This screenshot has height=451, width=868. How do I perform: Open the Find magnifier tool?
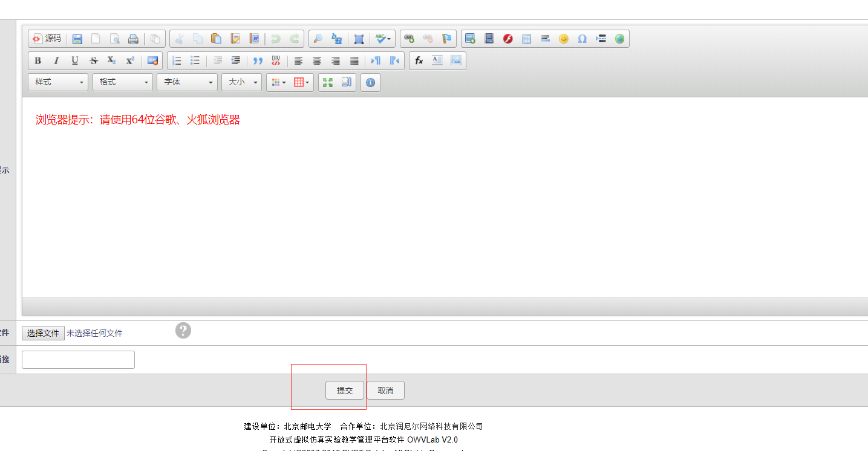[x=318, y=39]
